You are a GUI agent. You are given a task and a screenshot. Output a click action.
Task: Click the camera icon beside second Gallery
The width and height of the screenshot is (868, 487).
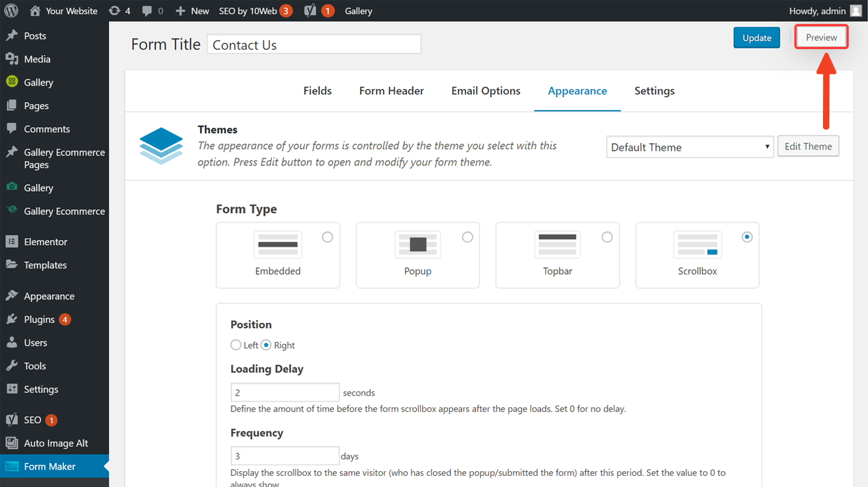coord(12,187)
